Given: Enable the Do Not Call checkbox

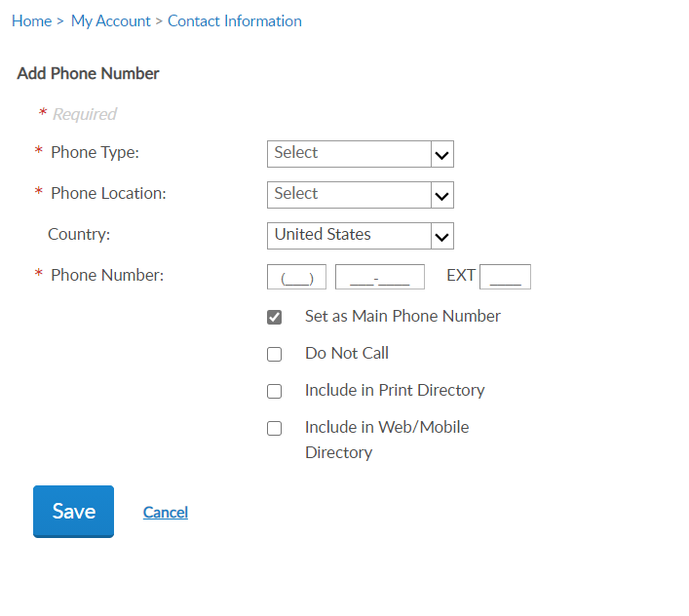Looking at the screenshot, I should (275, 354).
